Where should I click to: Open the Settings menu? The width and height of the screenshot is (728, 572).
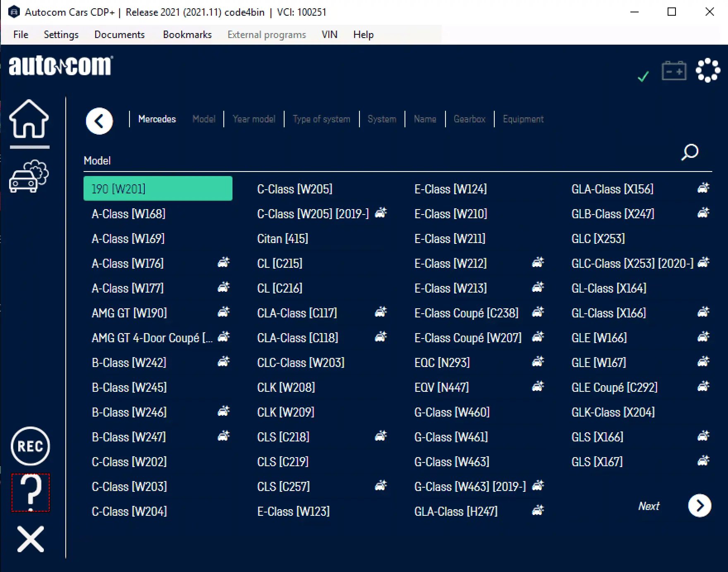point(61,35)
